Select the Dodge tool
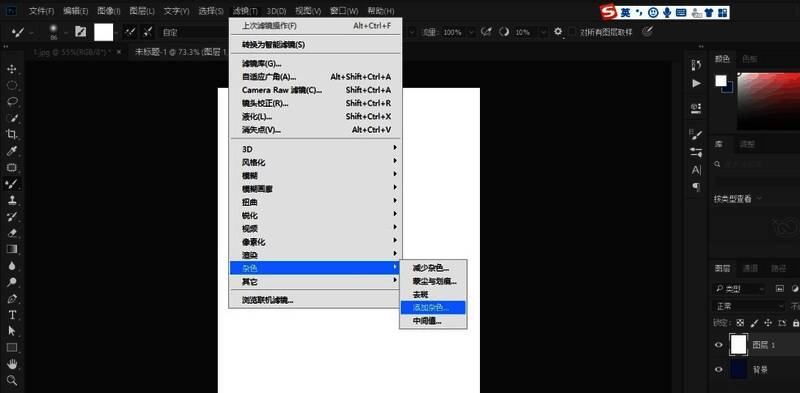 [12, 282]
